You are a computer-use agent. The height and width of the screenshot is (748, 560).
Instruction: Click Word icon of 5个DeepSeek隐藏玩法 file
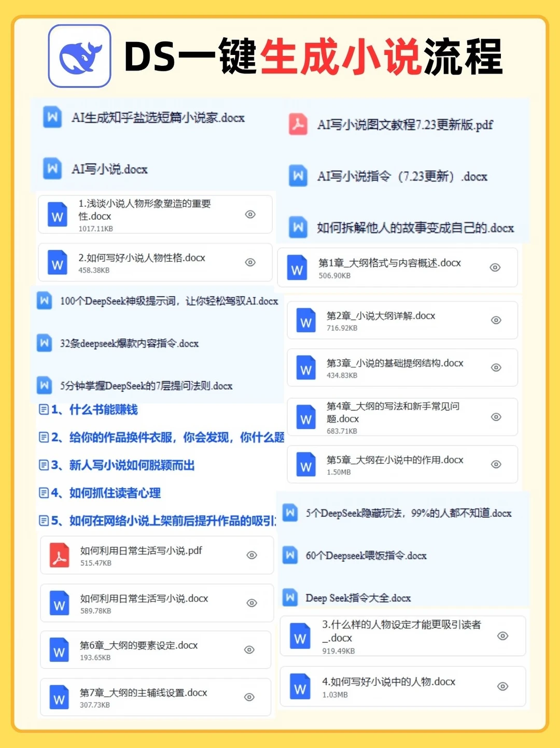point(290,513)
